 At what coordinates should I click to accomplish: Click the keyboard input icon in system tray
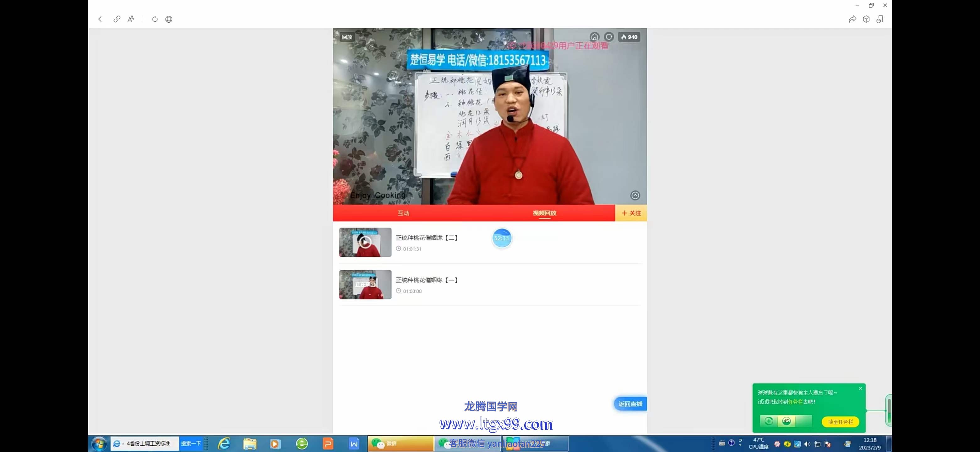[722, 443]
